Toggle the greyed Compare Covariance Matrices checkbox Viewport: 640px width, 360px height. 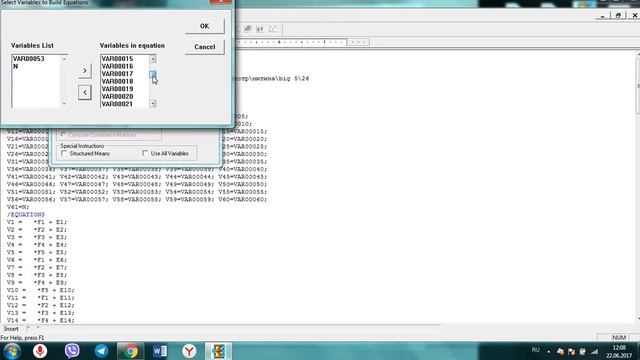click(x=63, y=135)
